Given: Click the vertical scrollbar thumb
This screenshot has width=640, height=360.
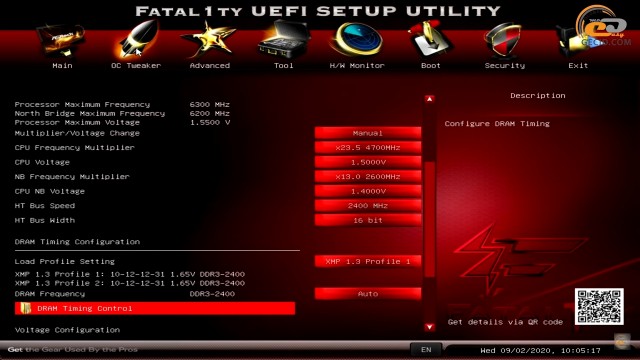Looking at the screenshot, I should click(x=429, y=220).
